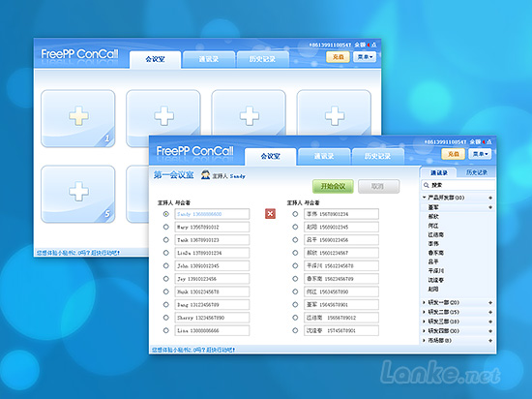
Task: Click the plus icon on the 市场部 row
Action: point(490,341)
